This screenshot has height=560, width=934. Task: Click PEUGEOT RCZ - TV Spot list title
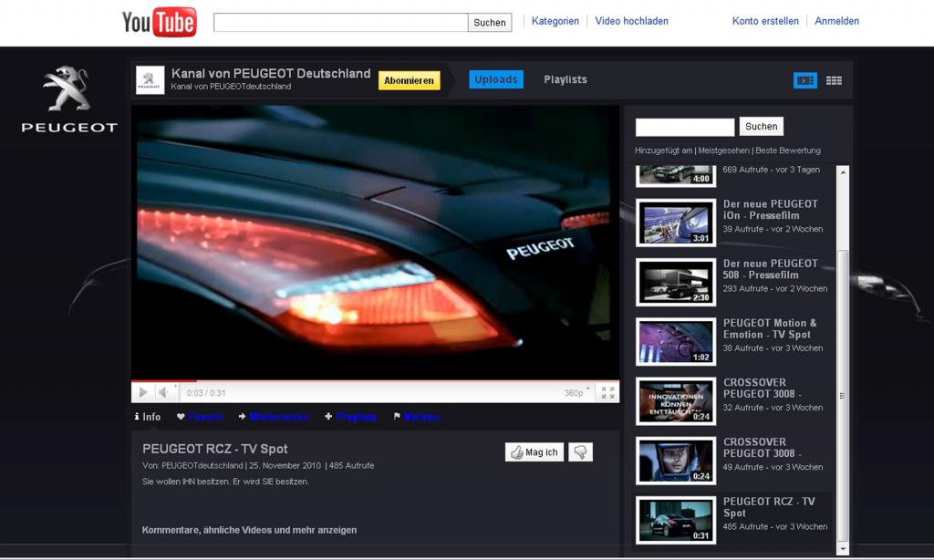[768, 507]
